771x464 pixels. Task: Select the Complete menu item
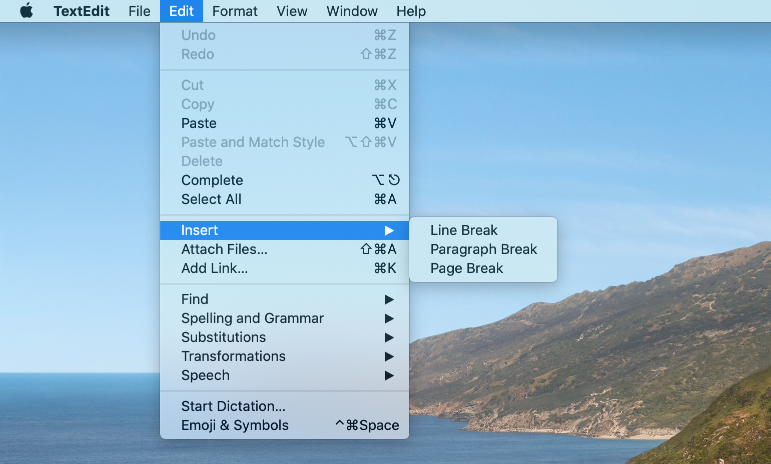(x=284, y=180)
